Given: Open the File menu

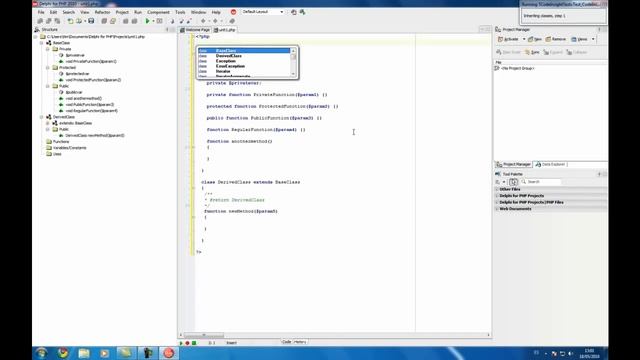Looking at the screenshot, I should 41,12.
